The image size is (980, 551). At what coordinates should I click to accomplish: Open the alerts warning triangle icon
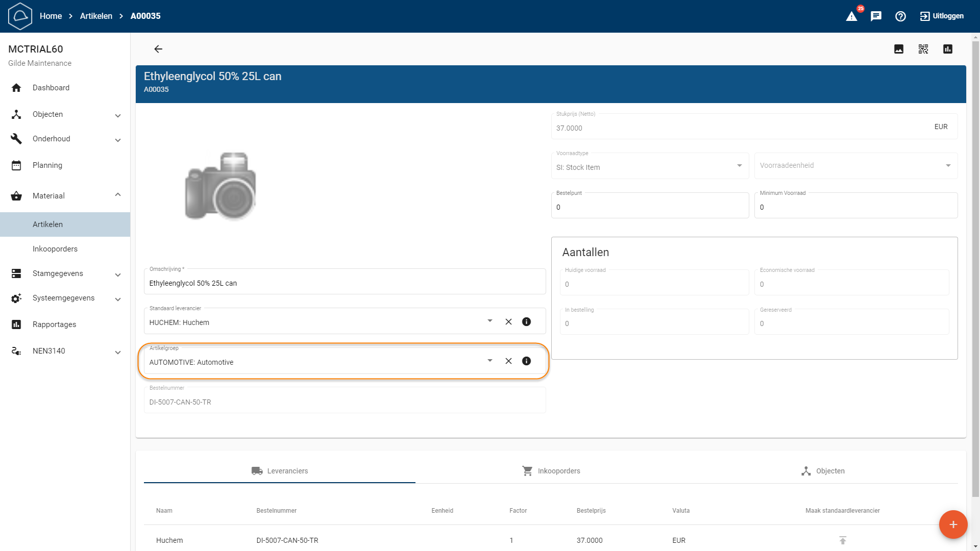(852, 16)
